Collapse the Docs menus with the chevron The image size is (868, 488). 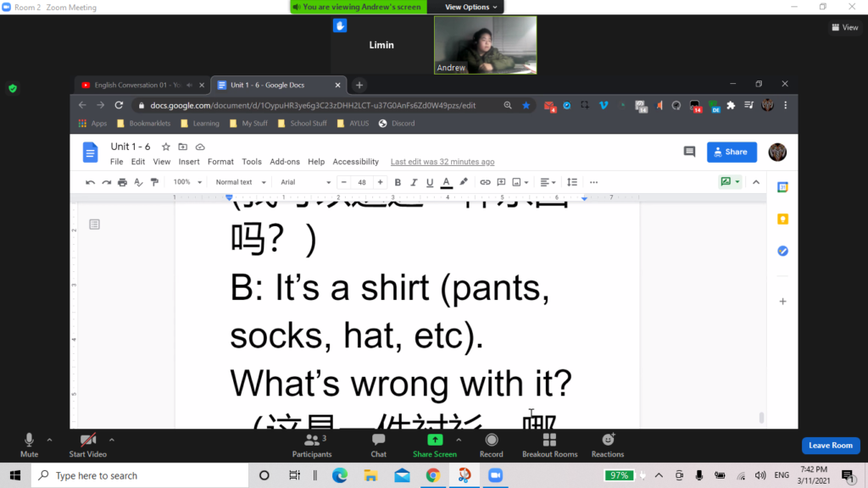pyautogui.click(x=756, y=182)
